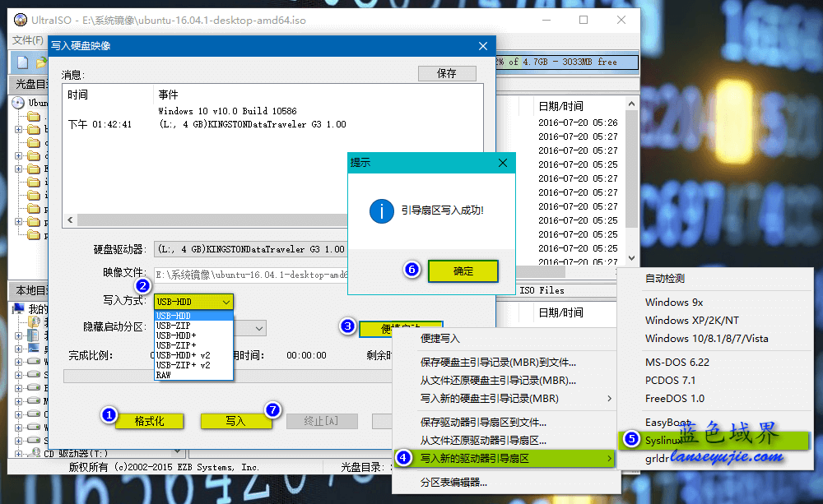Click the 保存 button beside 消息
Viewport: 823px width, 504px height.
[447, 73]
